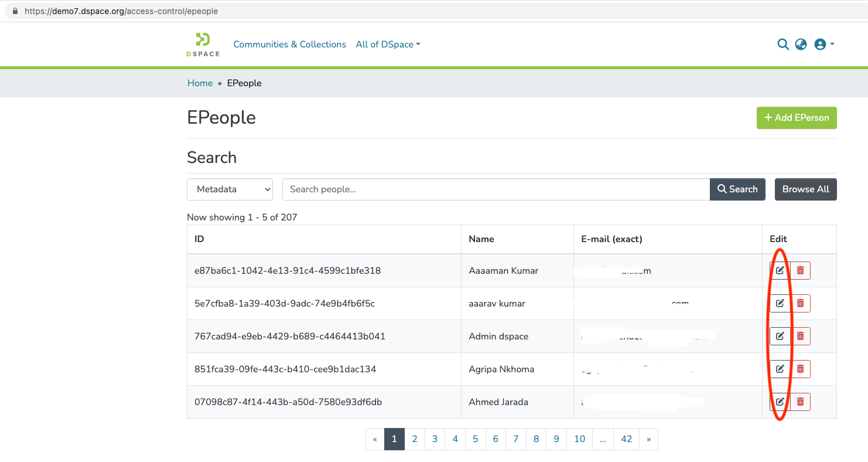This screenshot has width=868, height=462.
Task: Click the Add EPerson button
Action: point(797,117)
